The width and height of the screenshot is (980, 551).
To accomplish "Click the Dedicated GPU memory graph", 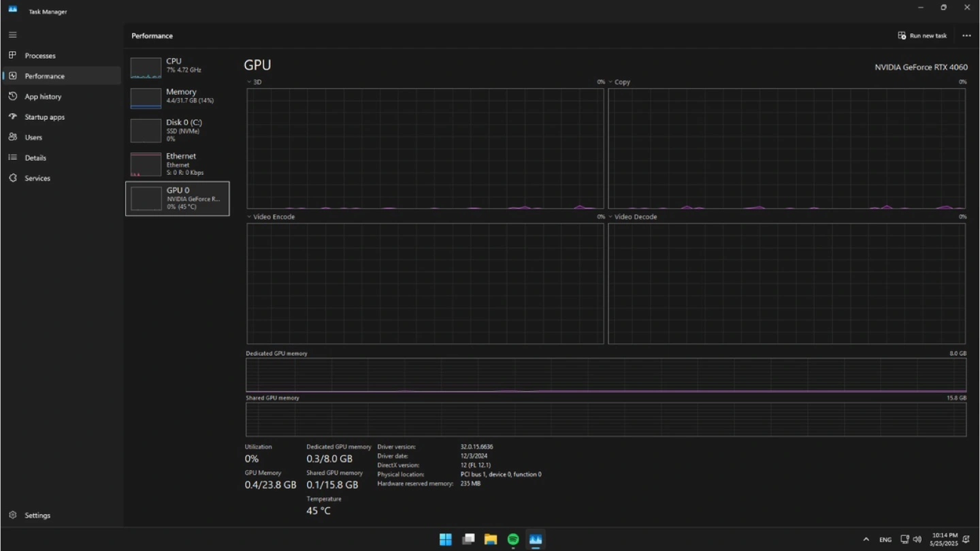I will [606, 375].
